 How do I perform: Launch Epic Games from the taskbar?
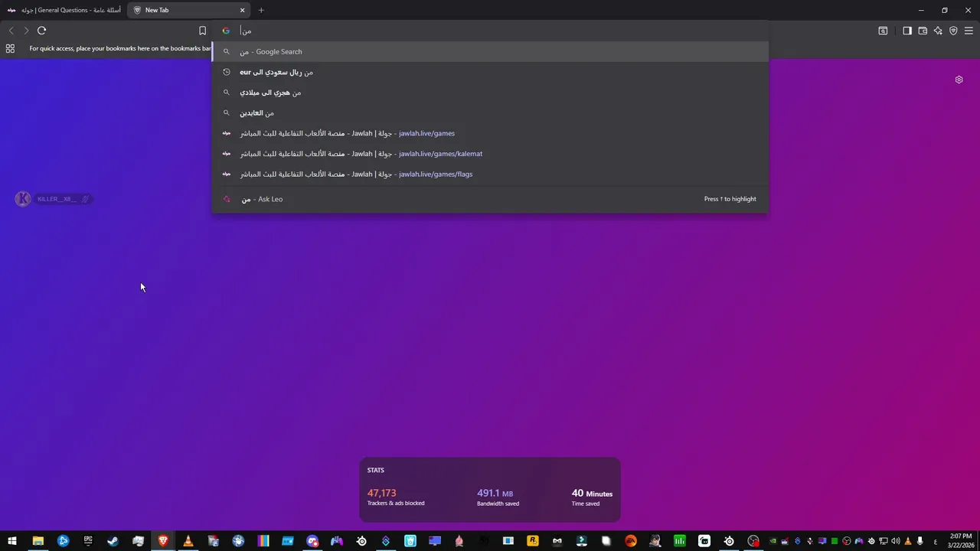point(88,541)
